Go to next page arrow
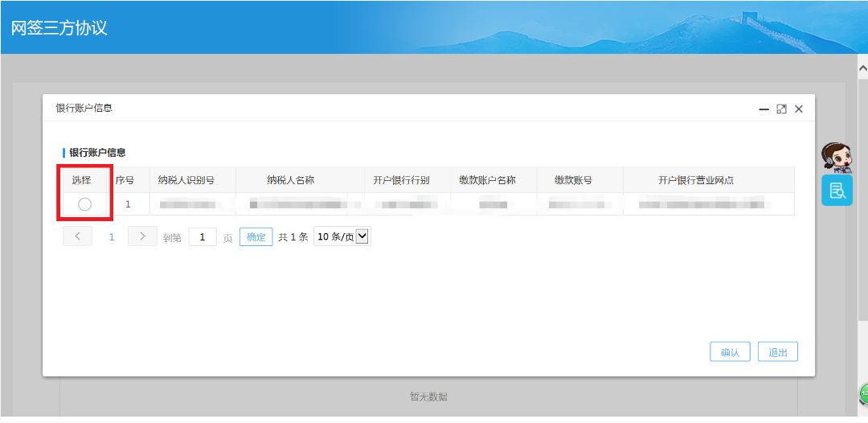This screenshot has height=423, width=868. [143, 236]
